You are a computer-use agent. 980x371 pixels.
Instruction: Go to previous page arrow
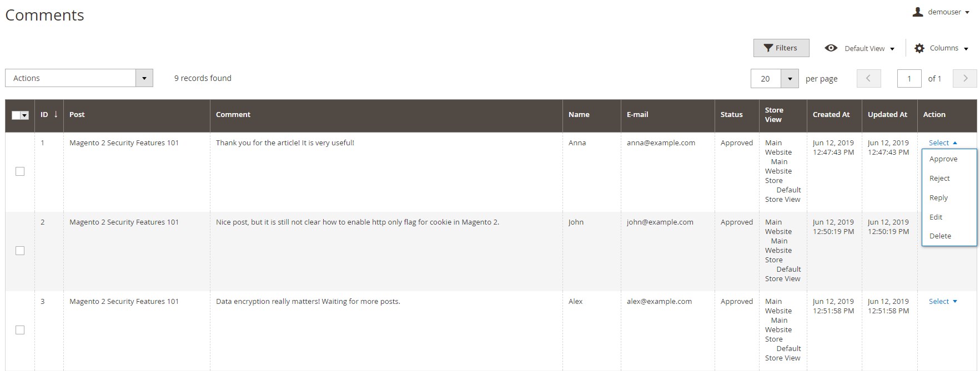click(869, 78)
